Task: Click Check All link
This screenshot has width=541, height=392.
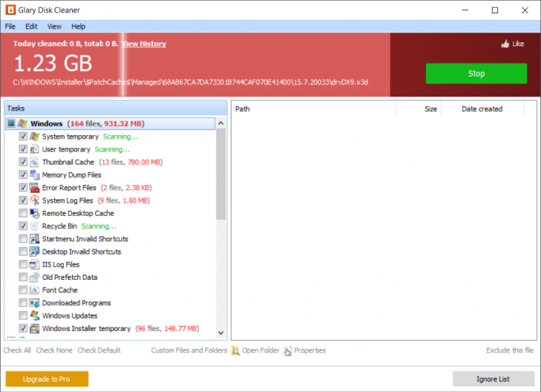Action: click(x=17, y=350)
